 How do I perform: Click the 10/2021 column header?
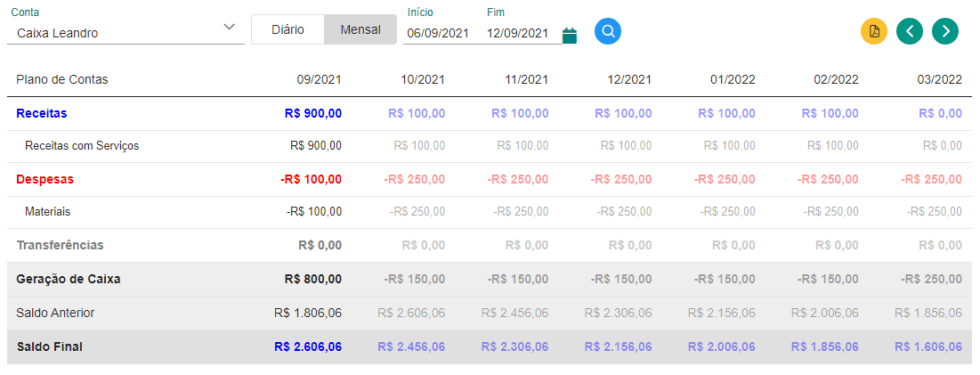click(423, 79)
